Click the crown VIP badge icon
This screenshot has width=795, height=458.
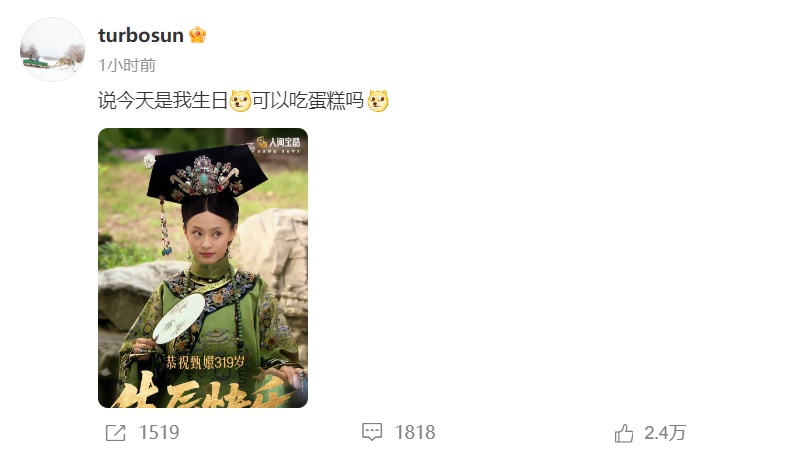point(197,35)
